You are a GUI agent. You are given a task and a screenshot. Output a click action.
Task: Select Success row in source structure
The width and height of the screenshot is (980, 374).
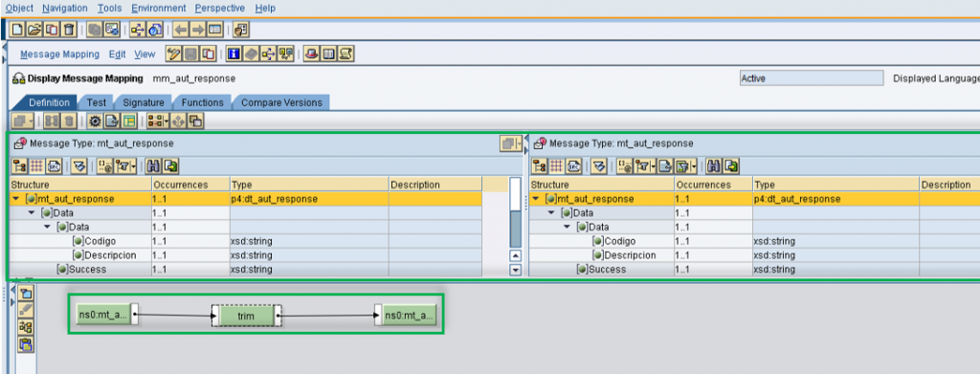pos(246,270)
